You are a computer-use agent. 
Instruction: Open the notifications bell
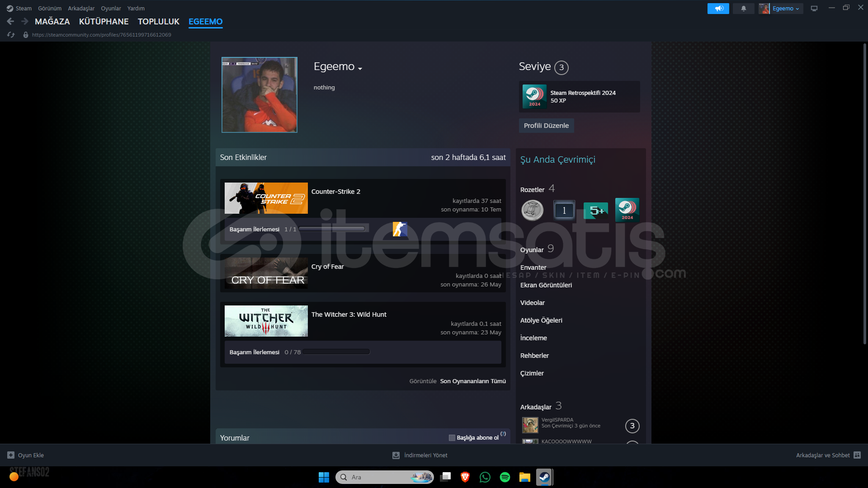[743, 8]
